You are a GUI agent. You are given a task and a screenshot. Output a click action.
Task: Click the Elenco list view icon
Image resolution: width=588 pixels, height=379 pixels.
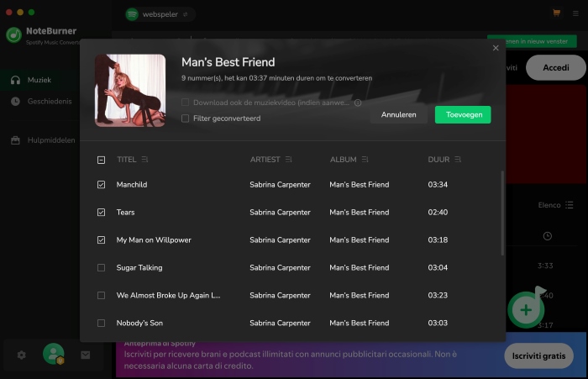pos(570,205)
